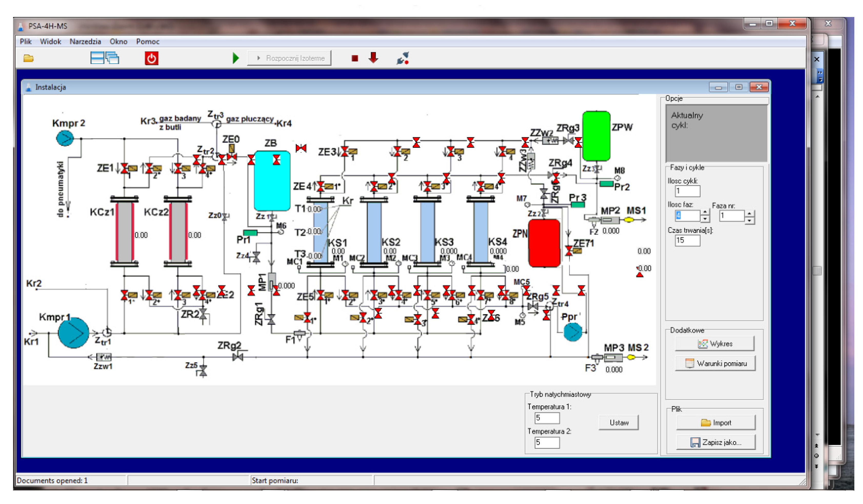Click the cascade windows toolbar icon
863x504 pixels.
tap(112, 58)
